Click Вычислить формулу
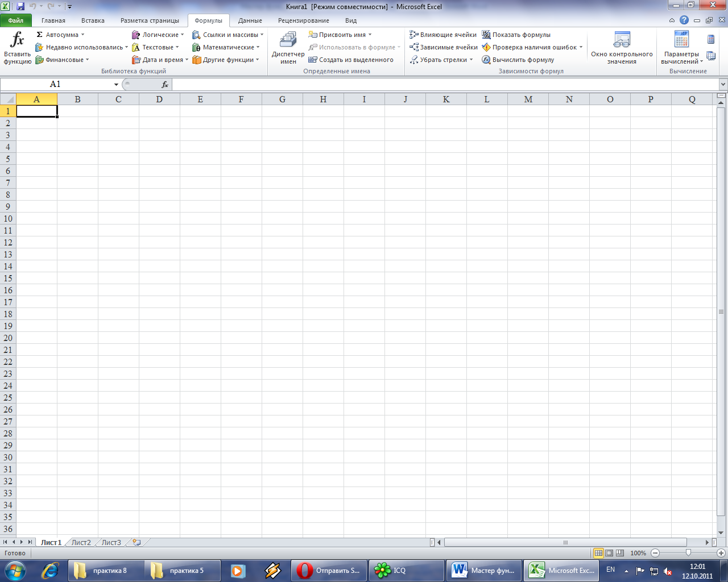 [518, 60]
